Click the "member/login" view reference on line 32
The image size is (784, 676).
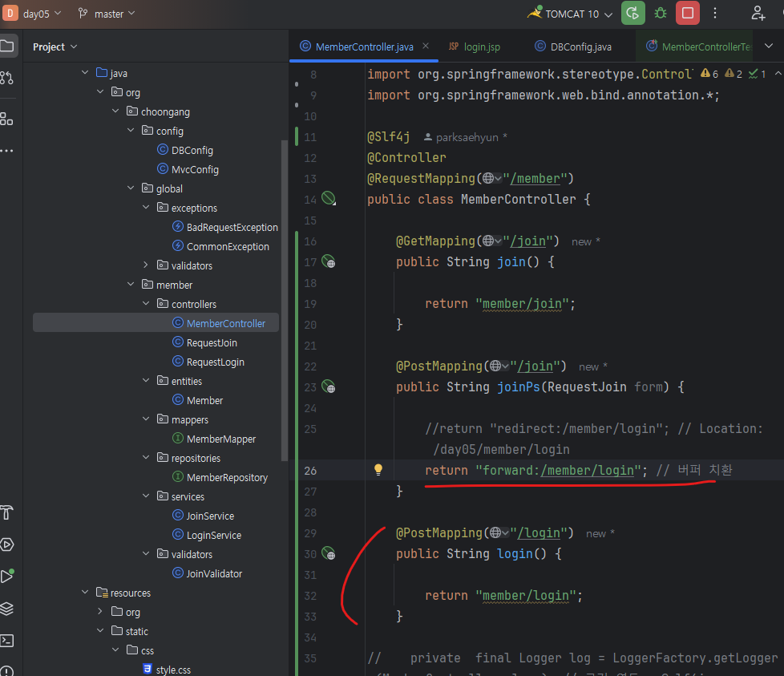click(x=526, y=596)
